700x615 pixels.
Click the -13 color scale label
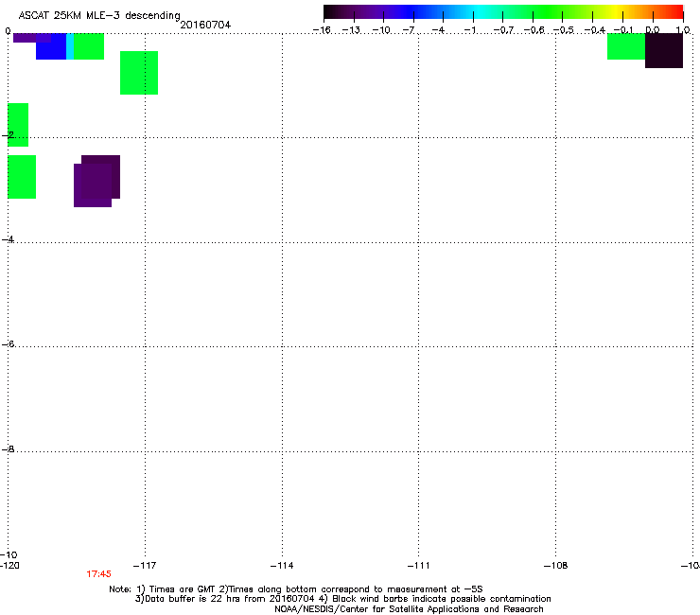pyautogui.click(x=351, y=30)
